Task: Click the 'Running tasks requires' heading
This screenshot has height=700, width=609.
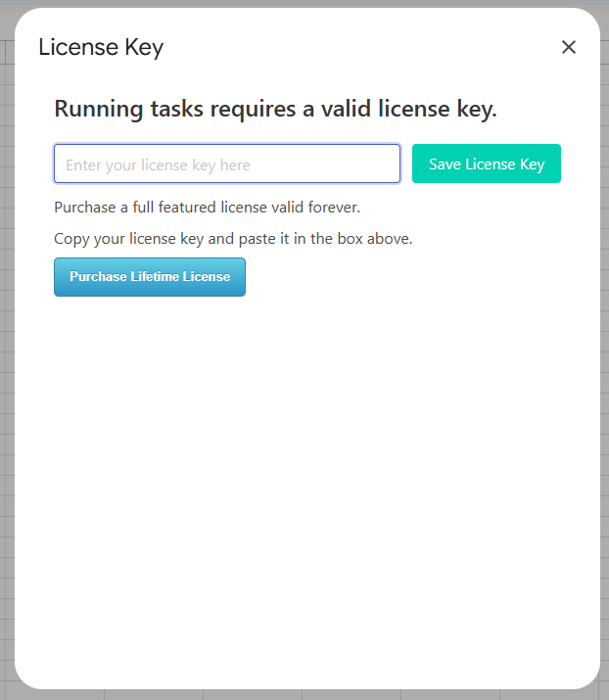Action: [275, 109]
